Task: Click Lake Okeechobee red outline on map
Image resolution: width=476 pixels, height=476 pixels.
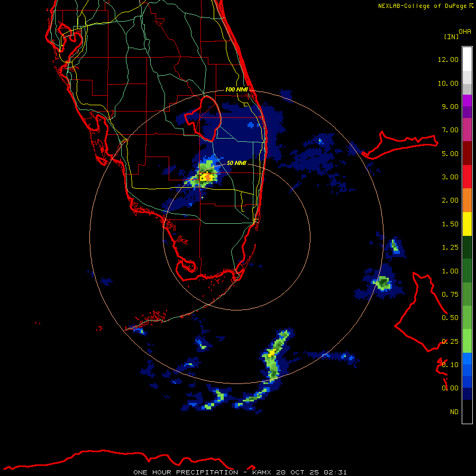Action: (x=203, y=119)
